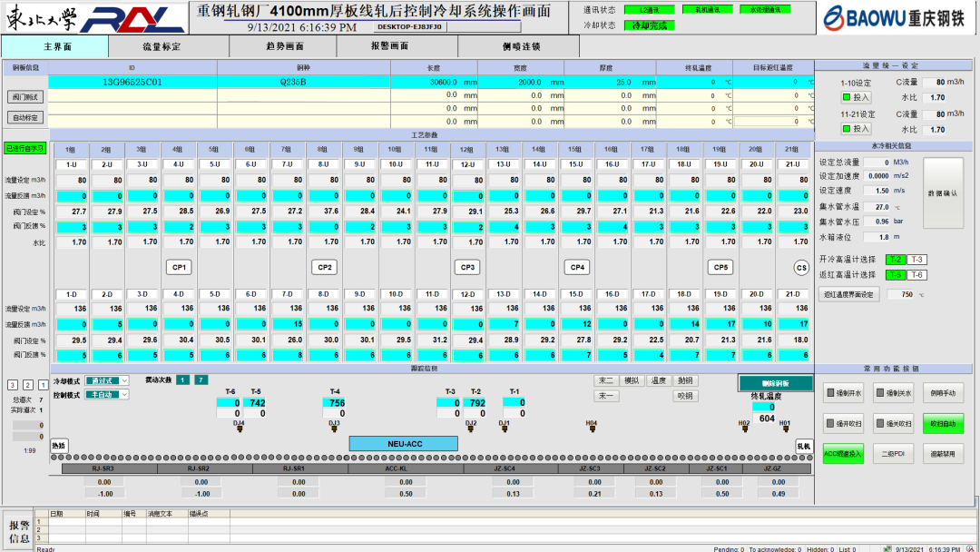This screenshot has height=552, width=980.
Task: Select the CP3 marker in process parameters
Action: [467, 267]
